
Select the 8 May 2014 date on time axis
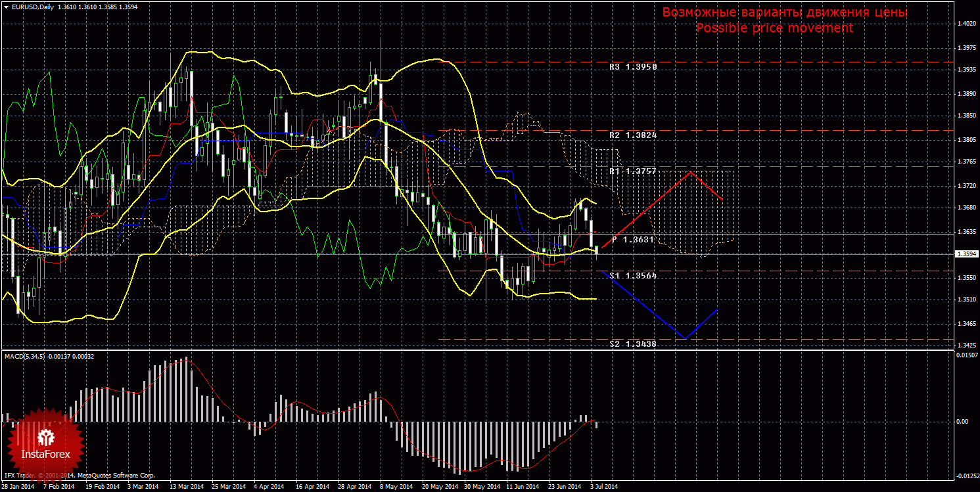click(x=394, y=487)
